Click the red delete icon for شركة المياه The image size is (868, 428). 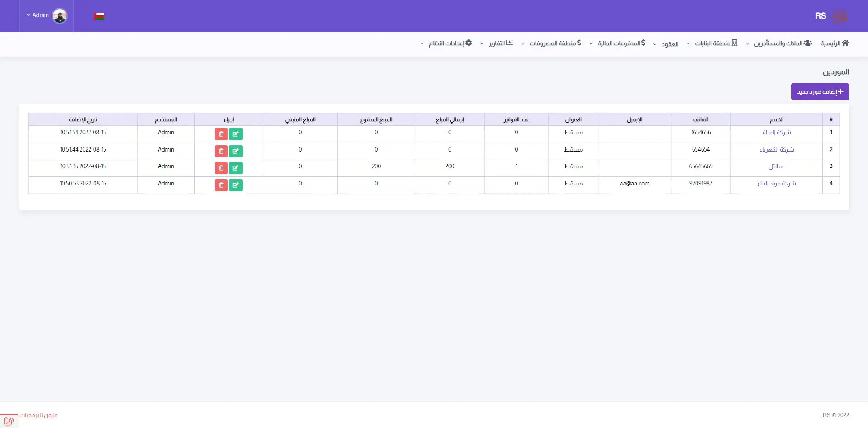[221, 134]
